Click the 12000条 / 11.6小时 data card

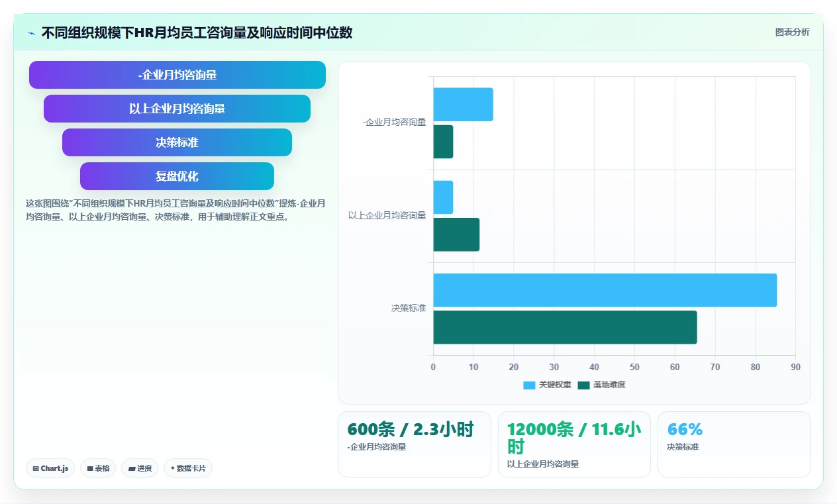tap(574, 444)
